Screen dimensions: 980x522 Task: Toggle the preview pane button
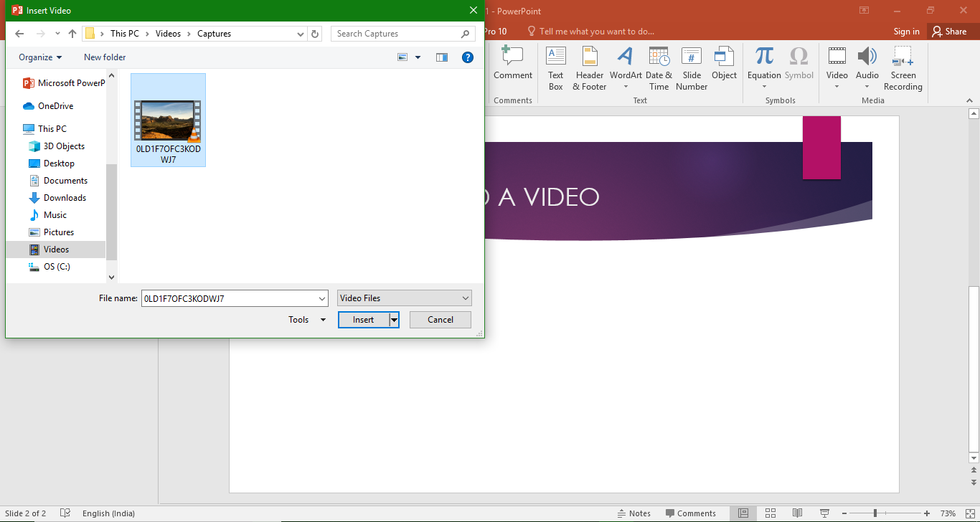pos(442,57)
